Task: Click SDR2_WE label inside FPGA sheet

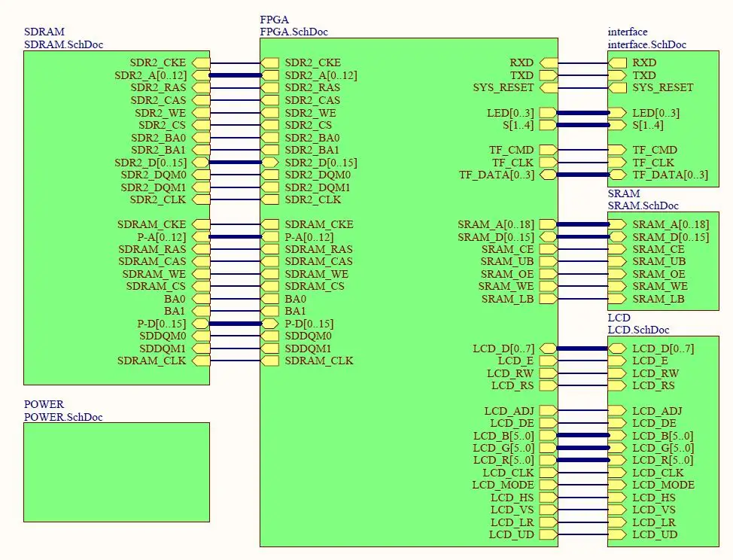Action: [x=310, y=113]
